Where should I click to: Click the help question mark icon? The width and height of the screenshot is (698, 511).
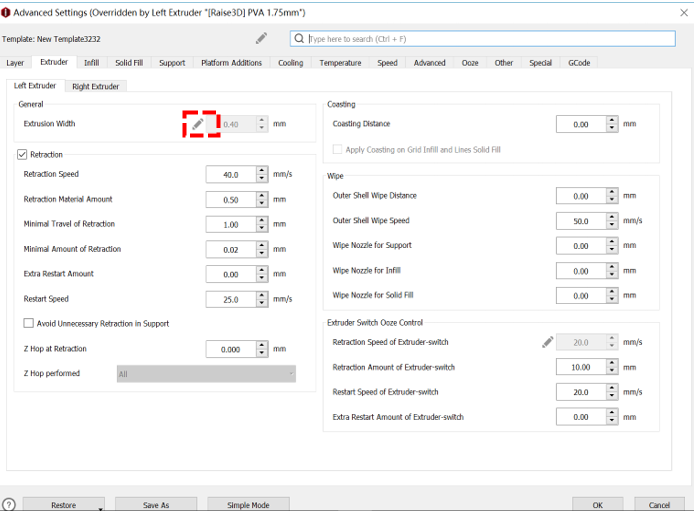[9, 505]
